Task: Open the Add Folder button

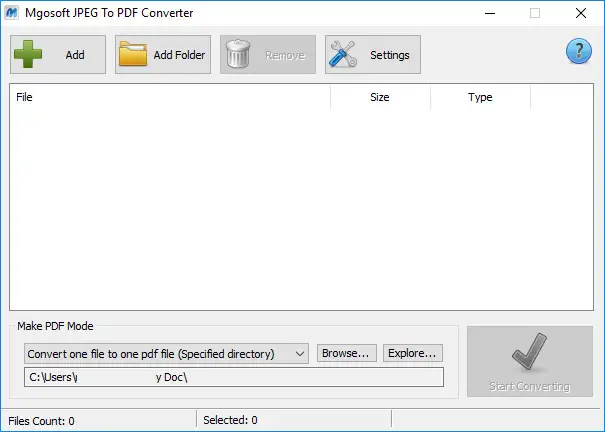Action: [163, 54]
